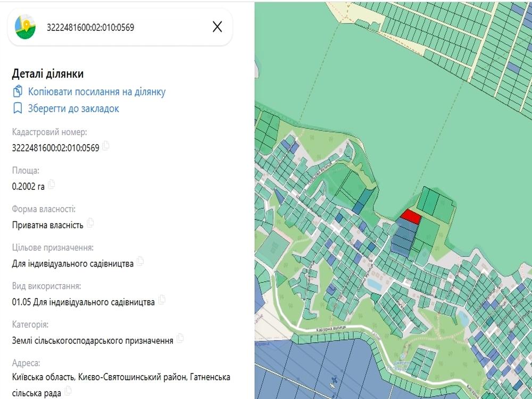Copy the area value 0.2002 га

point(52,185)
